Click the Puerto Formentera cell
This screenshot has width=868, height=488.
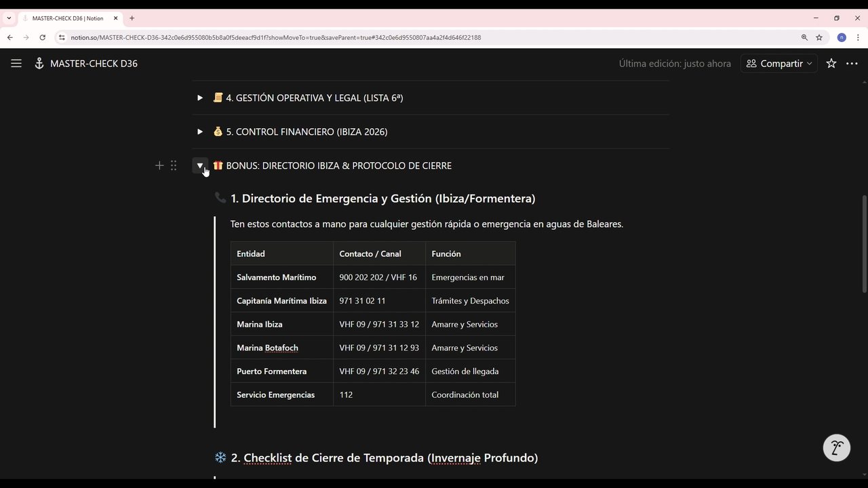282,371
